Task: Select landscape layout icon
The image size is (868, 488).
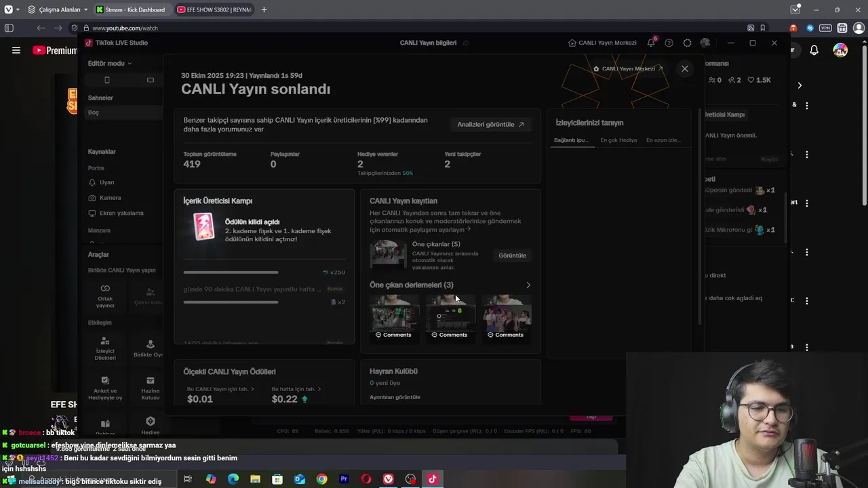Action: 151,80
